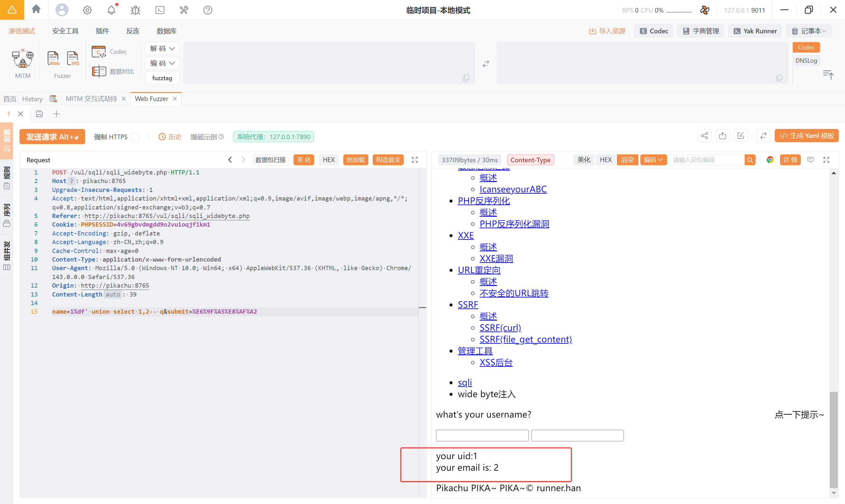845x504 pixels.
Task: Click the 请输入定位响应 search field
Action: coord(706,160)
